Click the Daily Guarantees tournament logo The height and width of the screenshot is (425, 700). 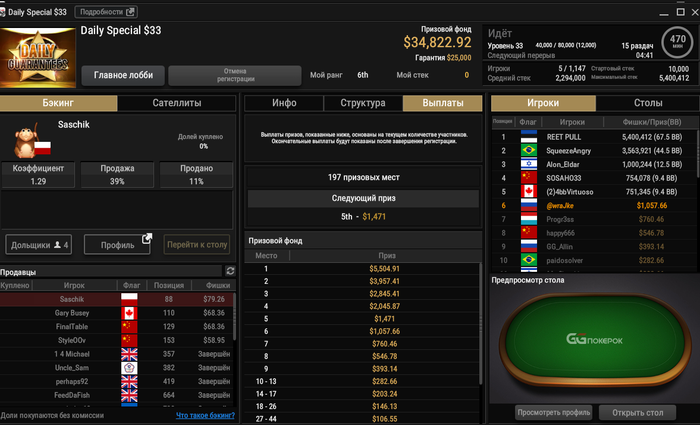38,58
